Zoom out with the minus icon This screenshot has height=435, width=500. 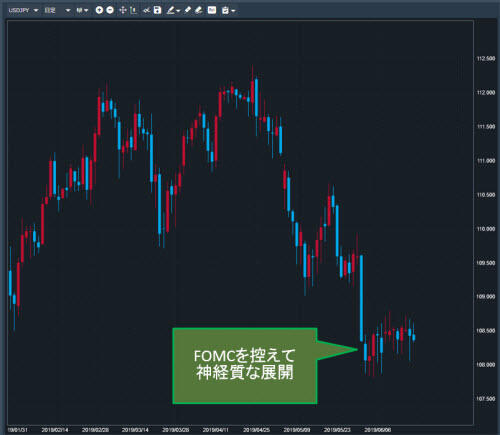110,10
